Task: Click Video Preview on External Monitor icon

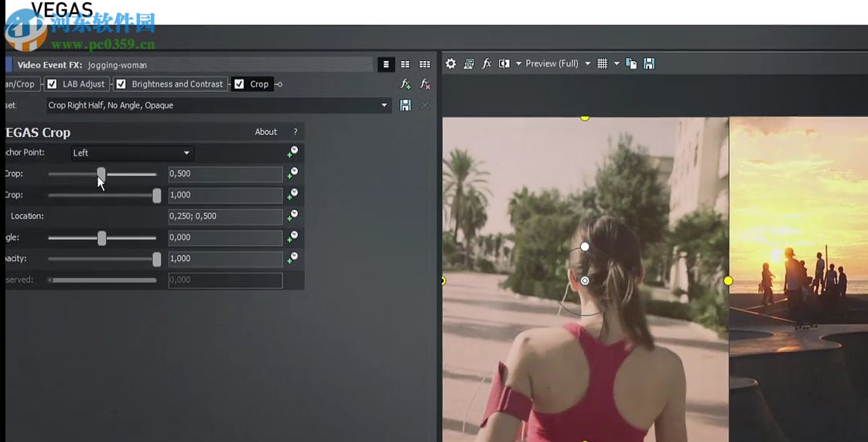Action: click(469, 63)
